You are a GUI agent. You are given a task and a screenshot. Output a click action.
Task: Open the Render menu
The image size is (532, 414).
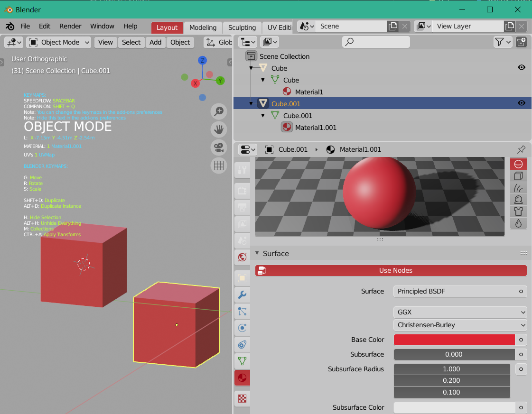click(x=70, y=26)
